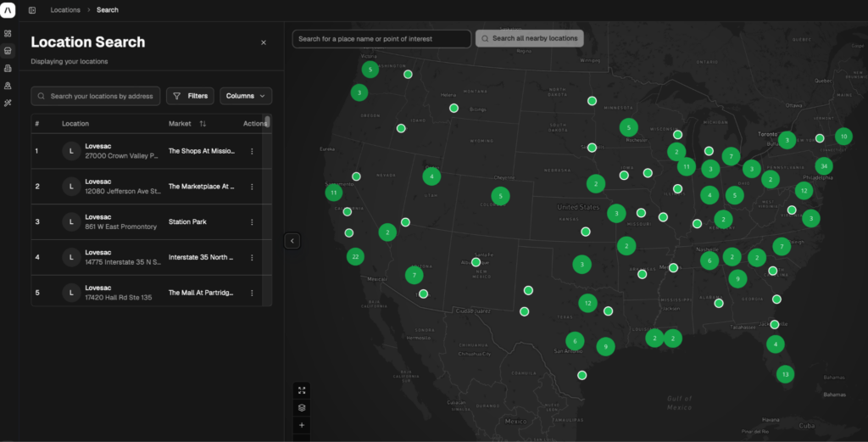Click the locations table scrollbar thumb
This screenshot has width=868, height=442.
tap(267, 121)
